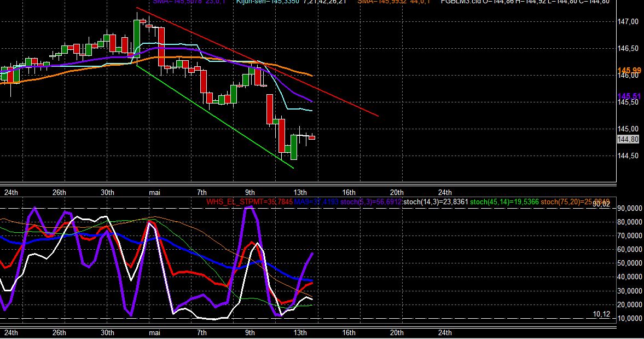Click the current price box 144,80
The height and width of the screenshot is (339, 644).
click(628, 139)
